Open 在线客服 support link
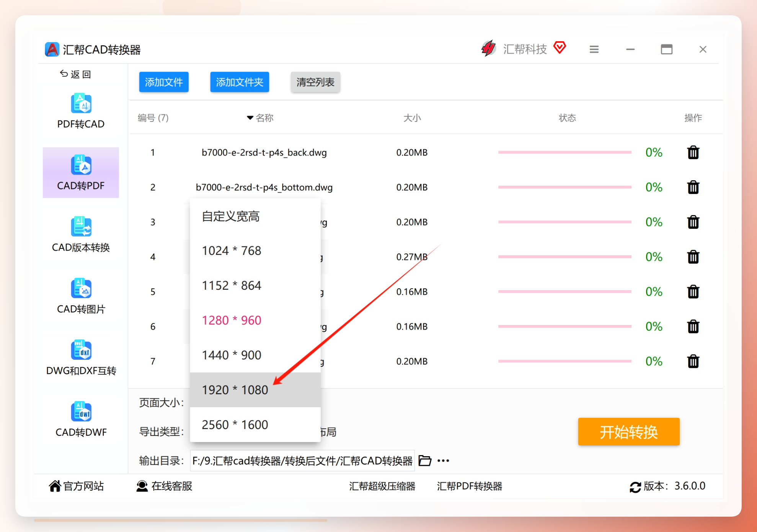 pyautogui.click(x=164, y=486)
